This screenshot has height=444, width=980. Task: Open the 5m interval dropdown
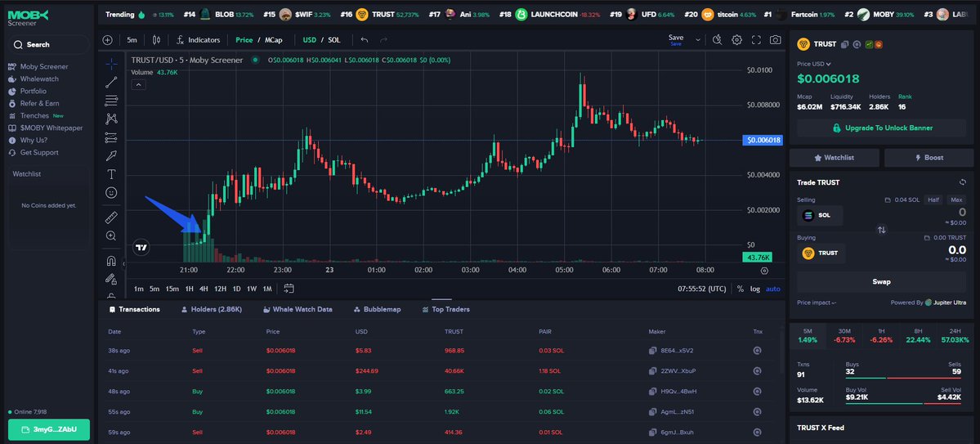(132, 40)
